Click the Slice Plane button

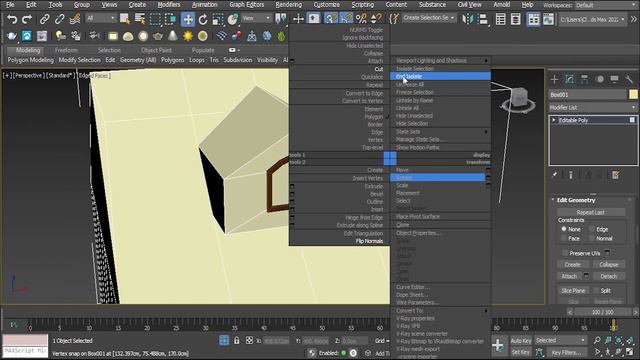pos(573,291)
